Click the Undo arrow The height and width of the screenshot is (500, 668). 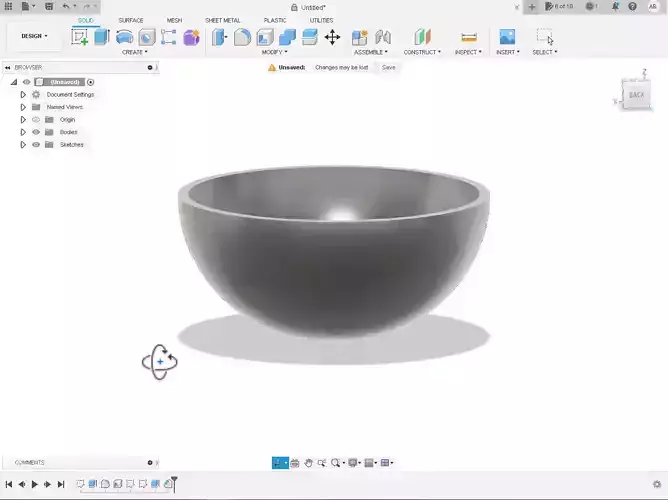pos(66,6)
